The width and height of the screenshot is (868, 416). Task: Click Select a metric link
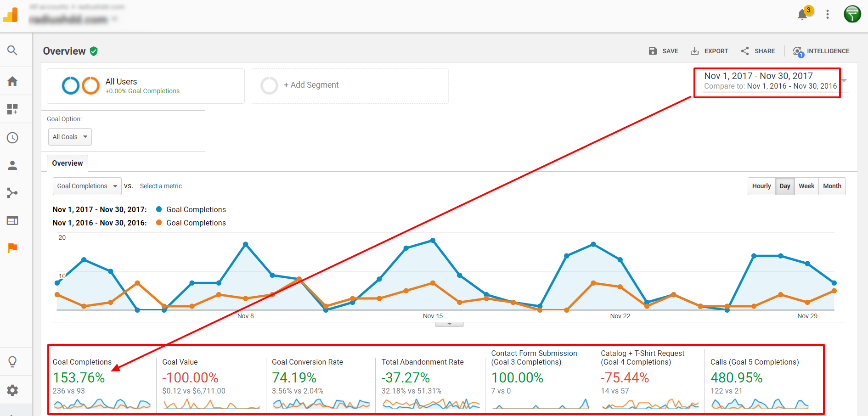pyautogui.click(x=161, y=186)
